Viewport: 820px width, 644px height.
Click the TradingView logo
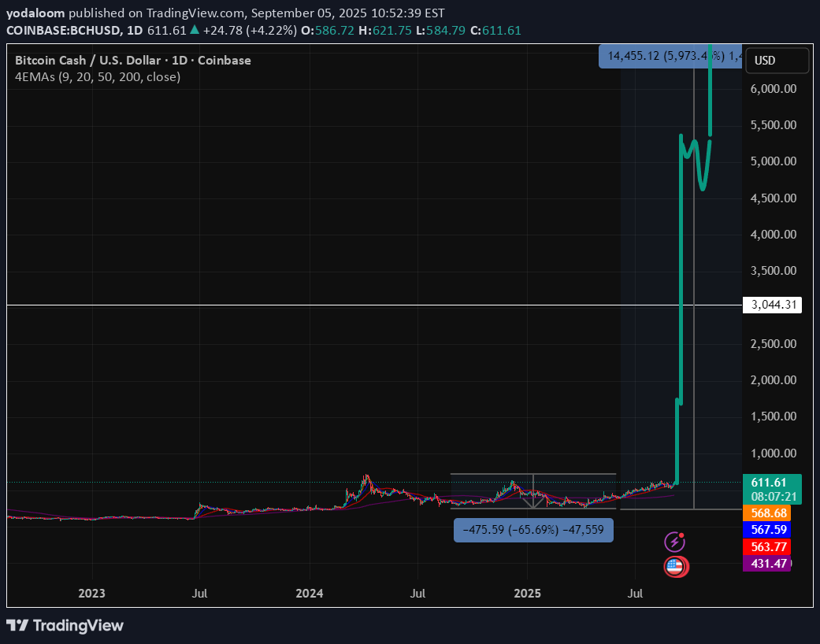[x=65, y=625]
